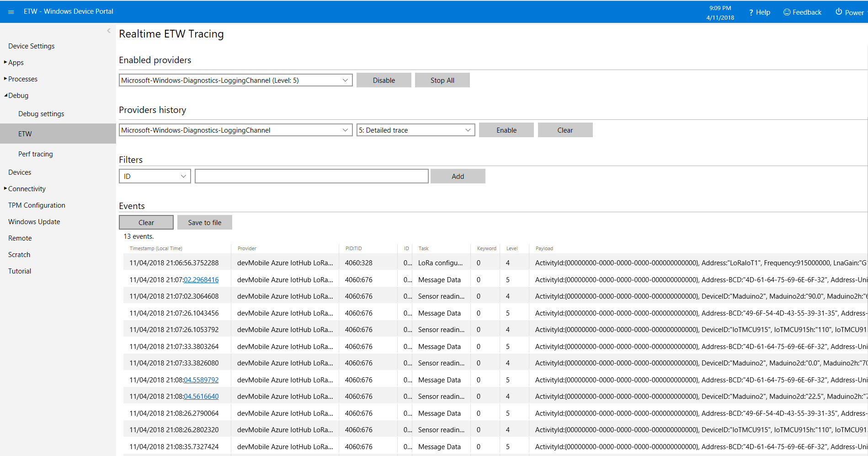Open the Remote page
The image size is (868, 456).
(20, 238)
